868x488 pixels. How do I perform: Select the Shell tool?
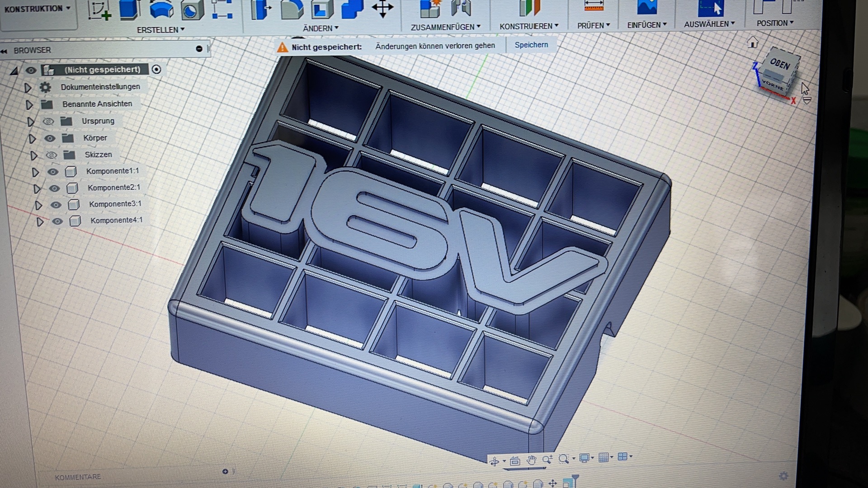point(321,9)
